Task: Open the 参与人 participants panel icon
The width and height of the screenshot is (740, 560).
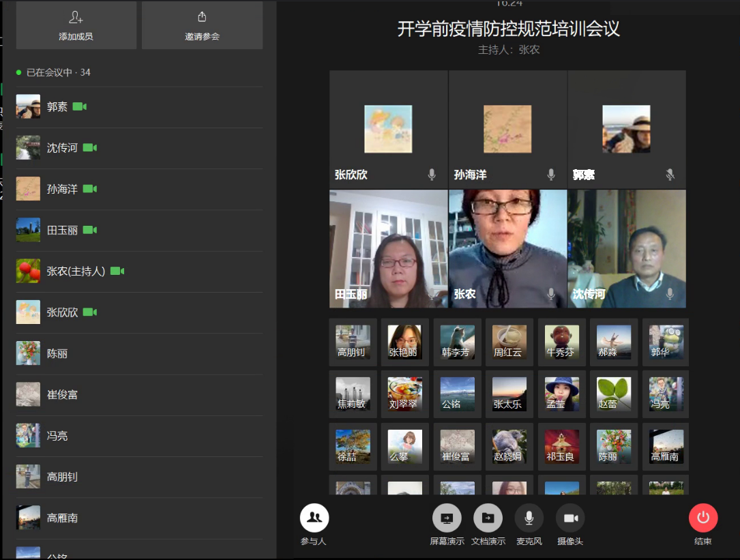Action: point(314,518)
